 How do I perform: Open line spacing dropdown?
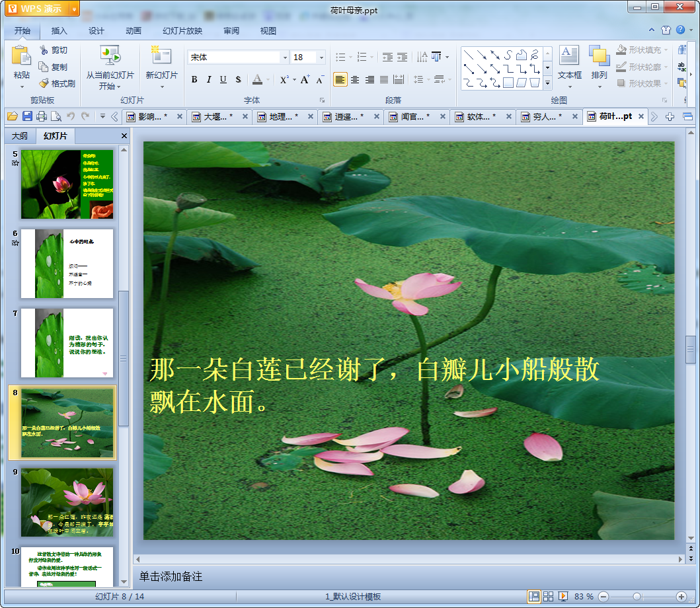click(428, 80)
